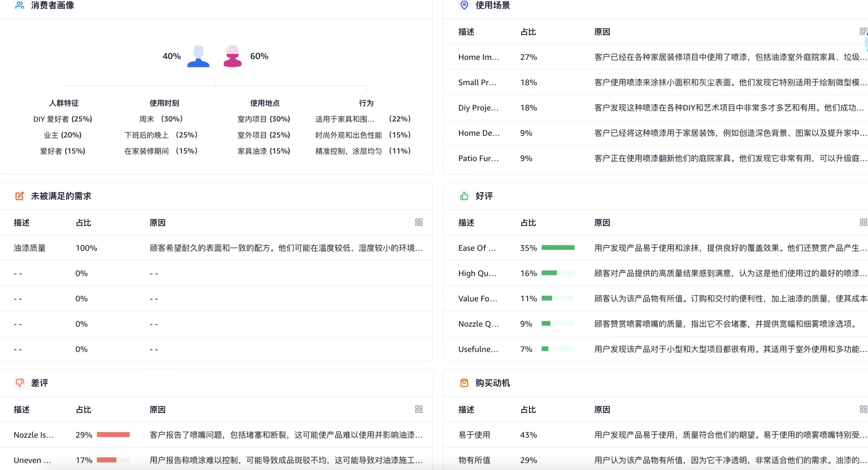Expand truncated 'Nozzle Is...' complaint text
The height and width of the screenshot is (470, 868).
click(x=34, y=434)
